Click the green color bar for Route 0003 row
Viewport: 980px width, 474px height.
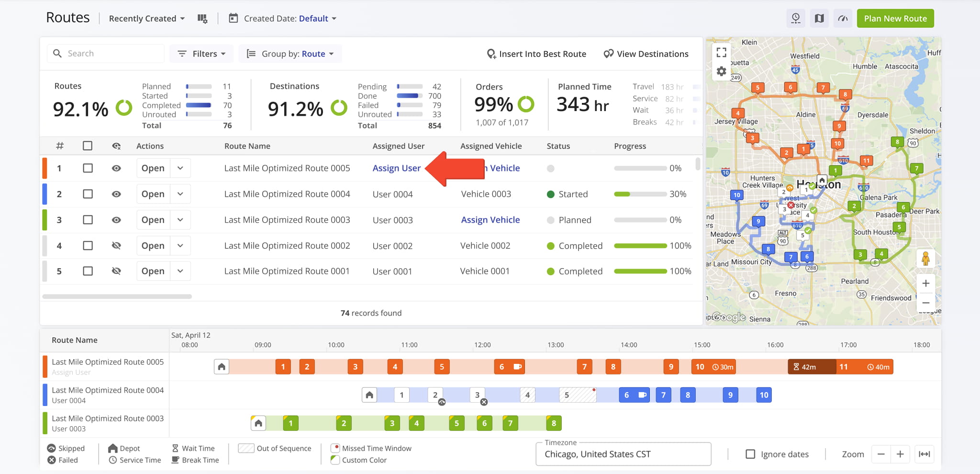click(x=45, y=220)
